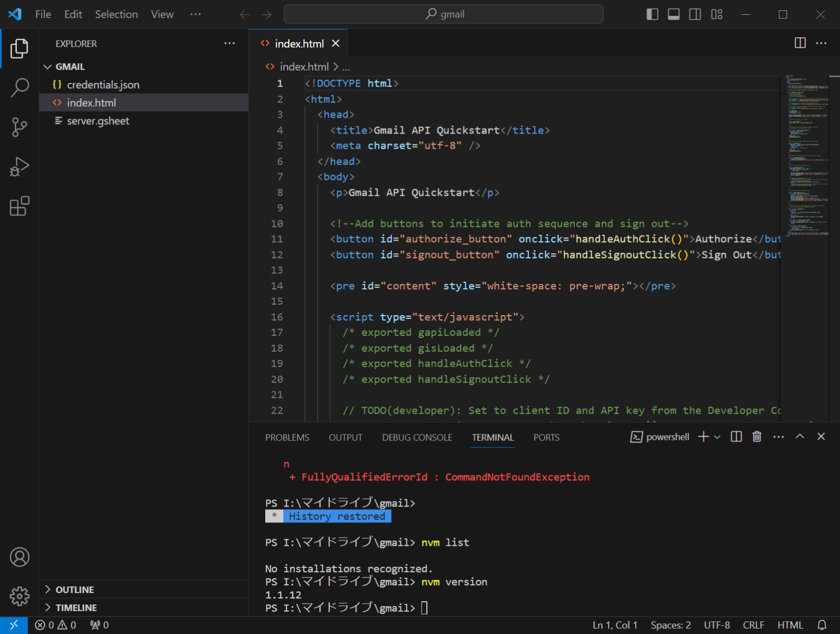The height and width of the screenshot is (634, 840).
Task: Create a new terminal with the plus icon
Action: tap(703, 437)
